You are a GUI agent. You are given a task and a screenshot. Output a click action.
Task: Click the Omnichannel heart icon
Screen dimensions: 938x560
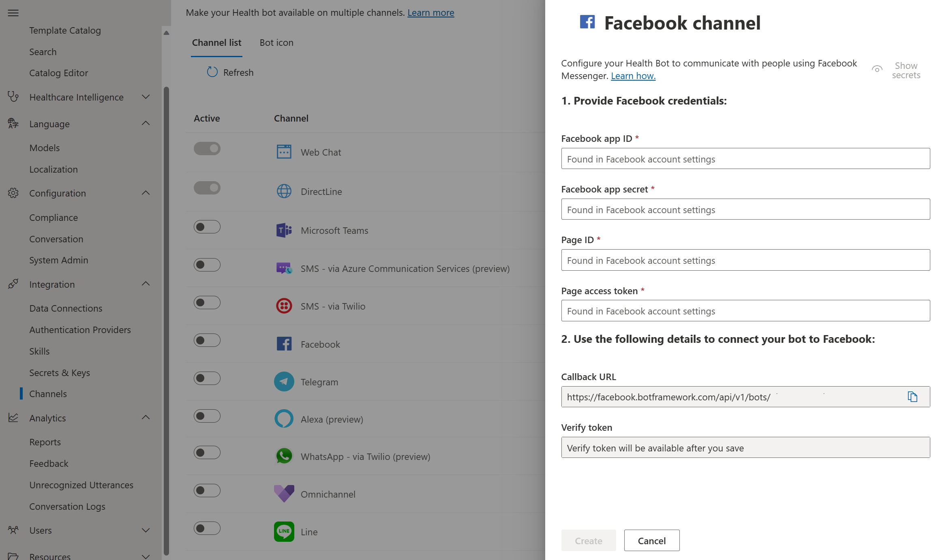284,494
